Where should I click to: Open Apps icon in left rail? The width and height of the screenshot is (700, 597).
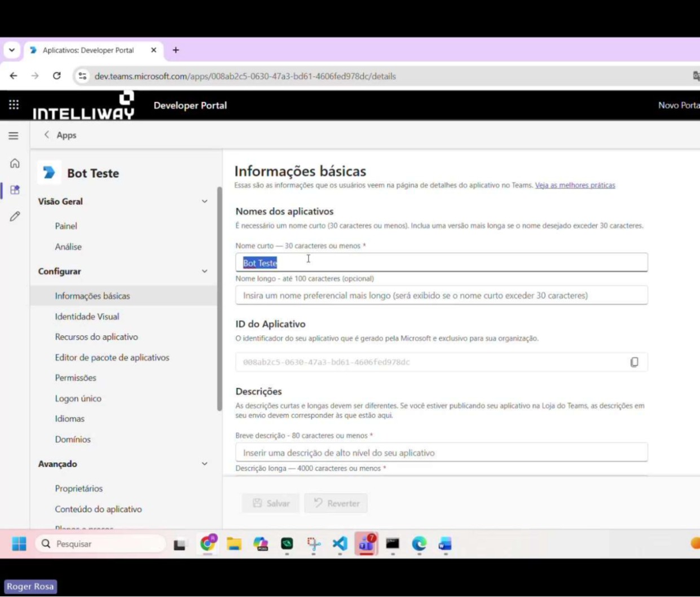click(15, 190)
